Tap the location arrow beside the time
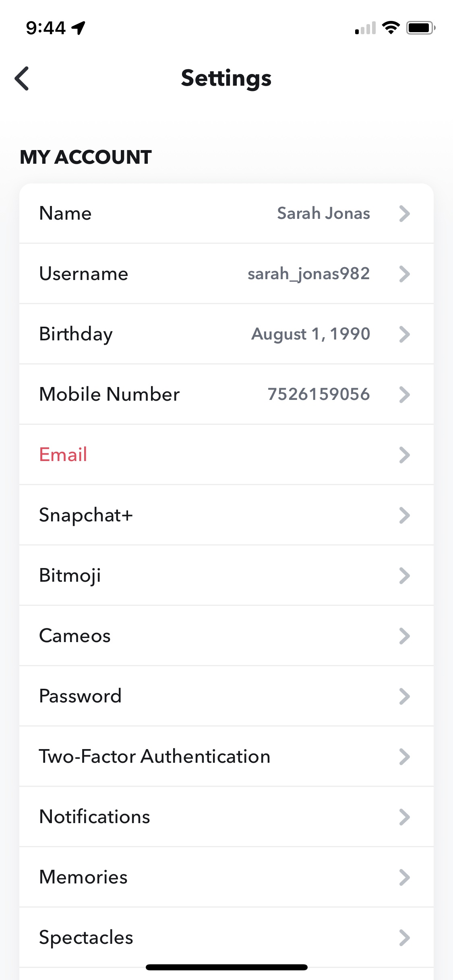This screenshot has height=980, width=453. (x=79, y=28)
